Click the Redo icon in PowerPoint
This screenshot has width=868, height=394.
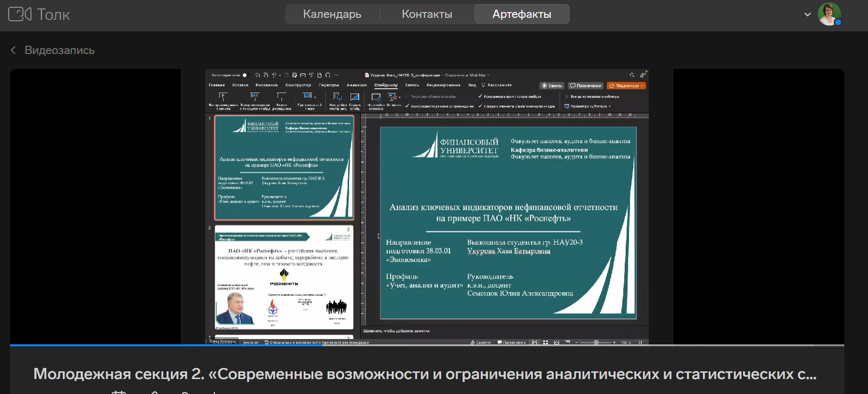point(286,75)
